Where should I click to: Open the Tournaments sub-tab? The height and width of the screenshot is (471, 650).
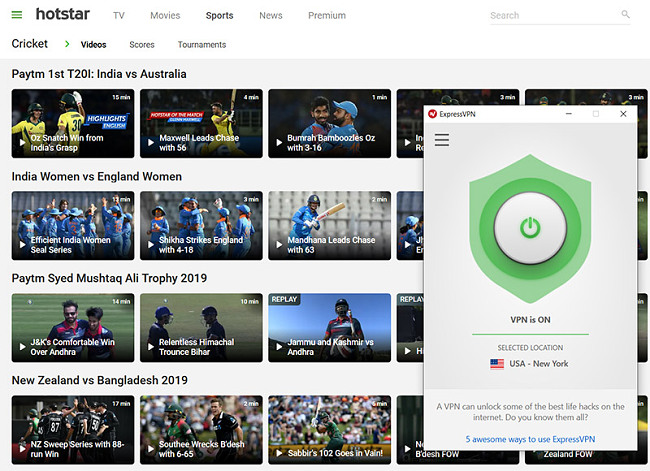(202, 44)
